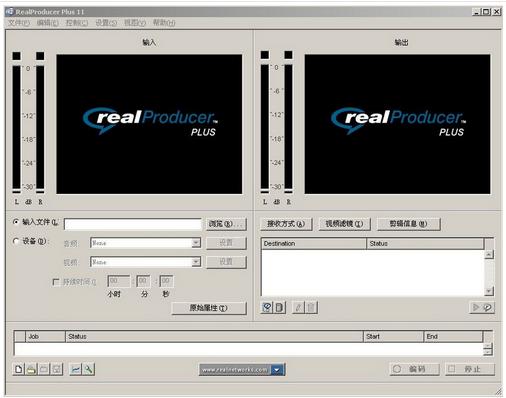Open the statistics graph icon
Viewport: 506px width, 398px height.
76,369
